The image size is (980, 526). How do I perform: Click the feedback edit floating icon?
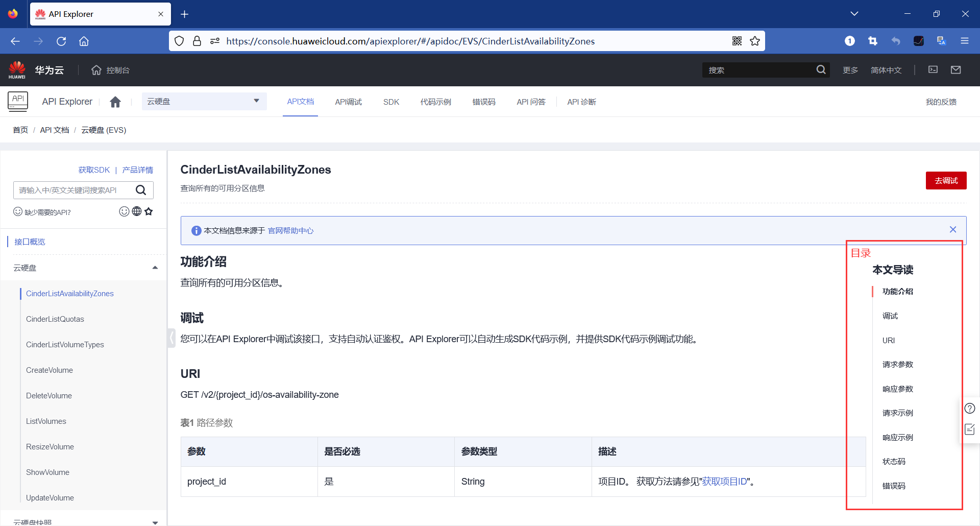[x=970, y=429]
